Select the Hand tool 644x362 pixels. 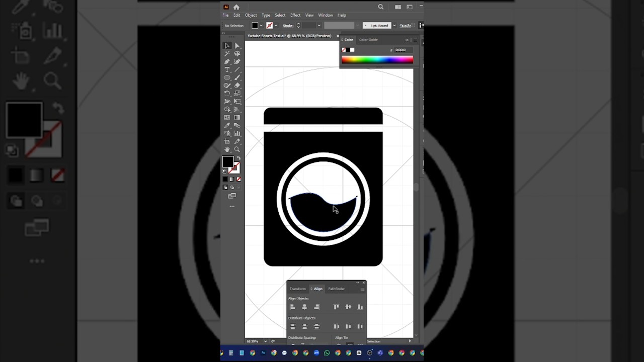tap(227, 149)
